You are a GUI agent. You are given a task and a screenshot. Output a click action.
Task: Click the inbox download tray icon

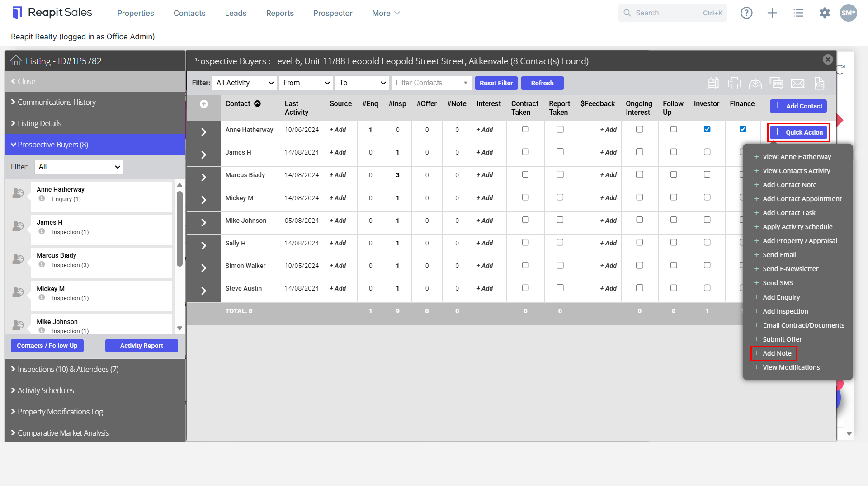(x=755, y=83)
